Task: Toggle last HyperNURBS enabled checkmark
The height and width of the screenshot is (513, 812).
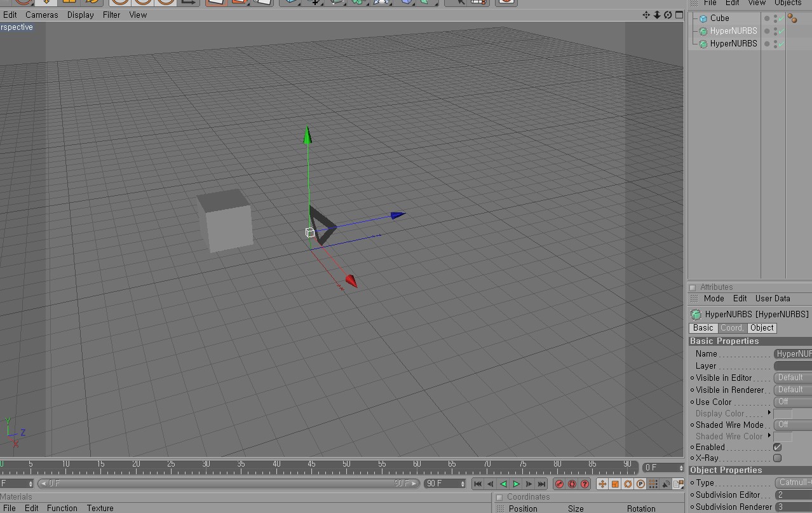Action: 782,44
